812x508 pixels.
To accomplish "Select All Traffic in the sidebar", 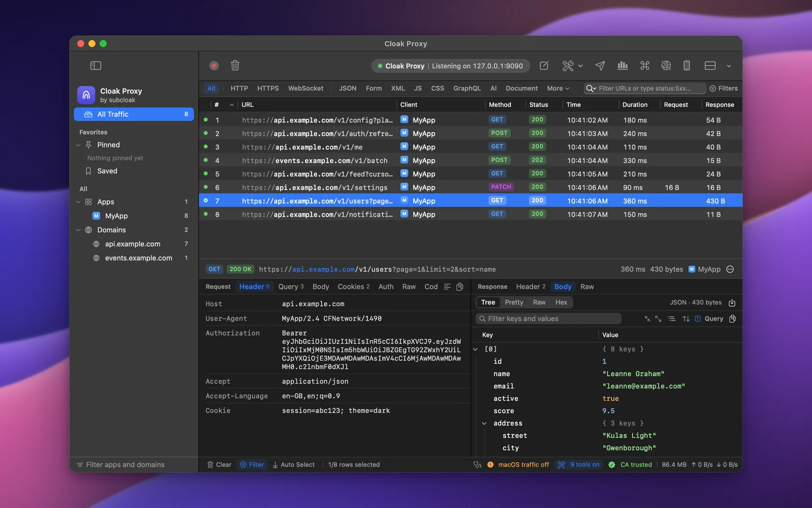I will (x=134, y=114).
